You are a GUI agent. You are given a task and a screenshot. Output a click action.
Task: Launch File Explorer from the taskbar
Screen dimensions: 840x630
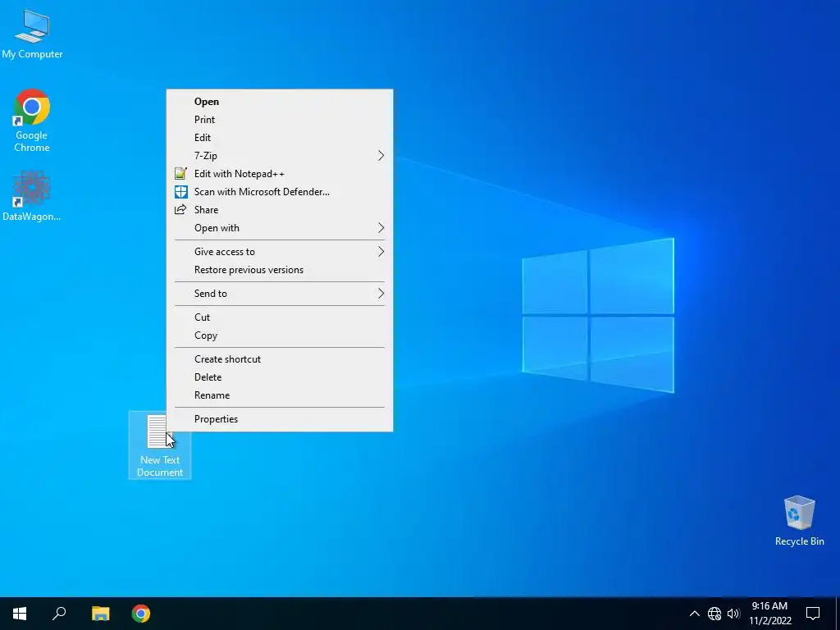pyautogui.click(x=100, y=614)
